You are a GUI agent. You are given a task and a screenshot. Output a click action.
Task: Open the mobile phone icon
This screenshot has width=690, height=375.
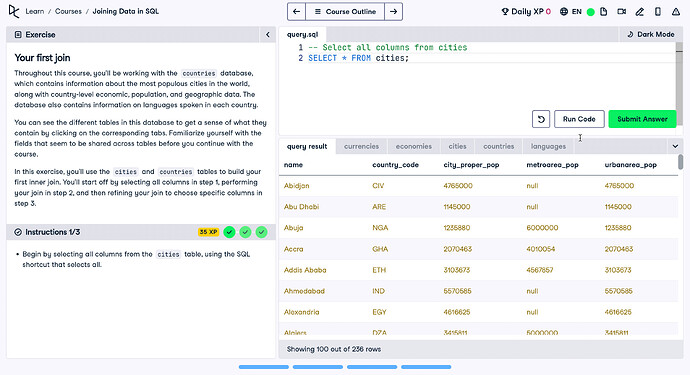658,11
